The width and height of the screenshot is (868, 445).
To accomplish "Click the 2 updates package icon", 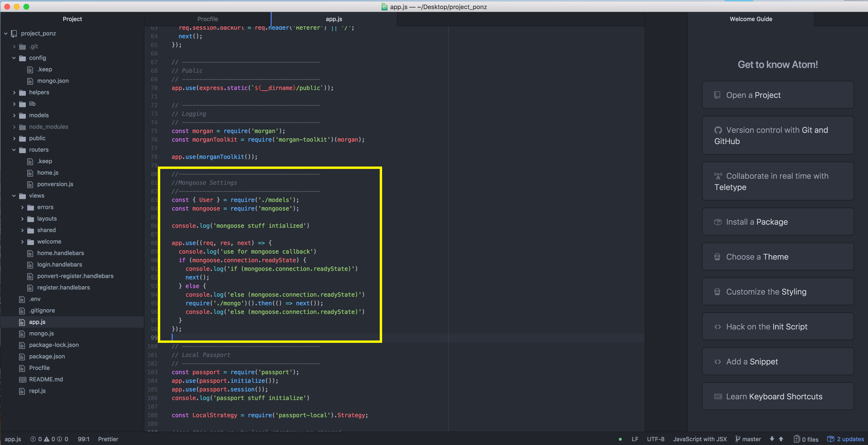I will tap(831, 439).
